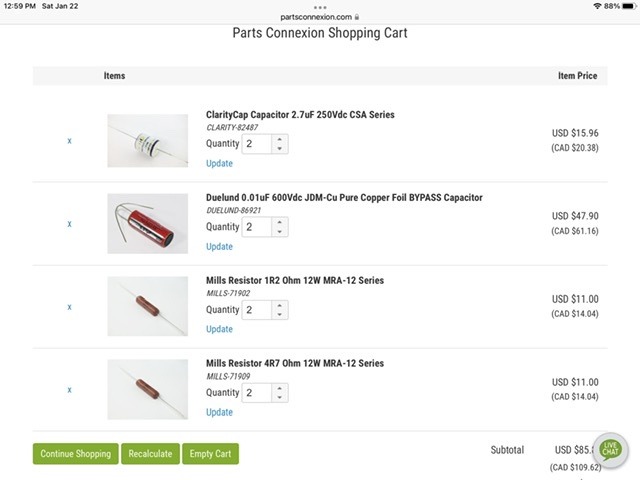Open Mills Resistor 4R7 Ohm title
This screenshot has width=640, height=480.
[x=295, y=363]
